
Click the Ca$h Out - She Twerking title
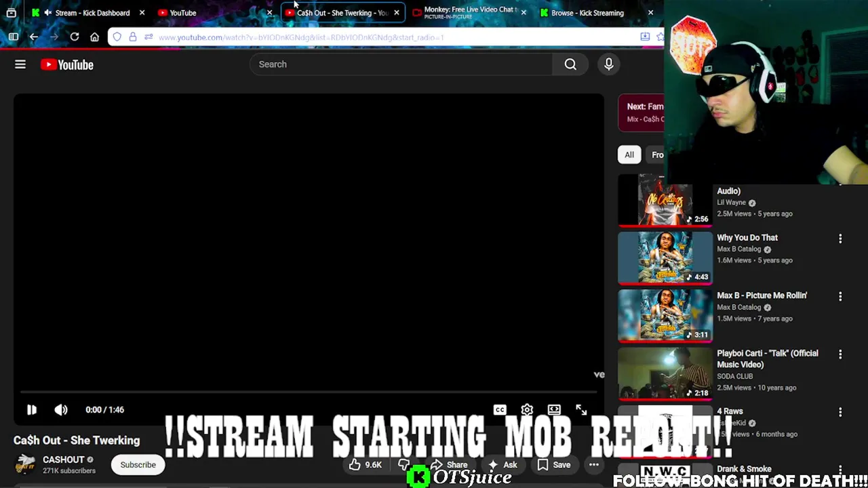click(77, 441)
